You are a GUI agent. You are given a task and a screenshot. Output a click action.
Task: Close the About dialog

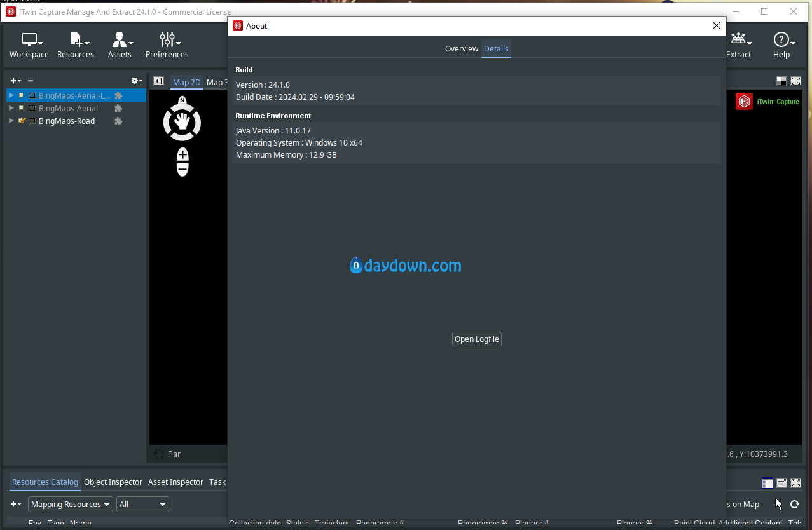(717, 25)
